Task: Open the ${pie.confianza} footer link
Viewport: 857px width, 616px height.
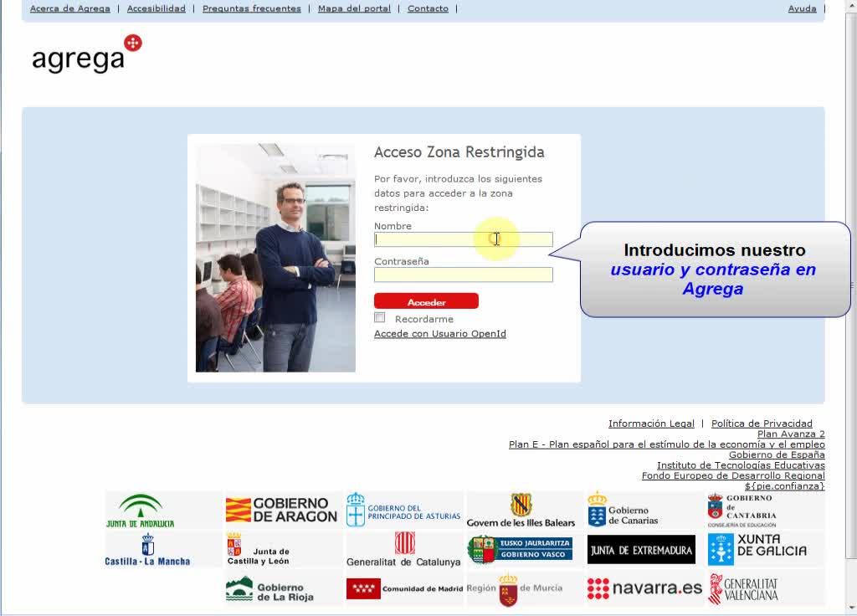Action: click(x=784, y=486)
